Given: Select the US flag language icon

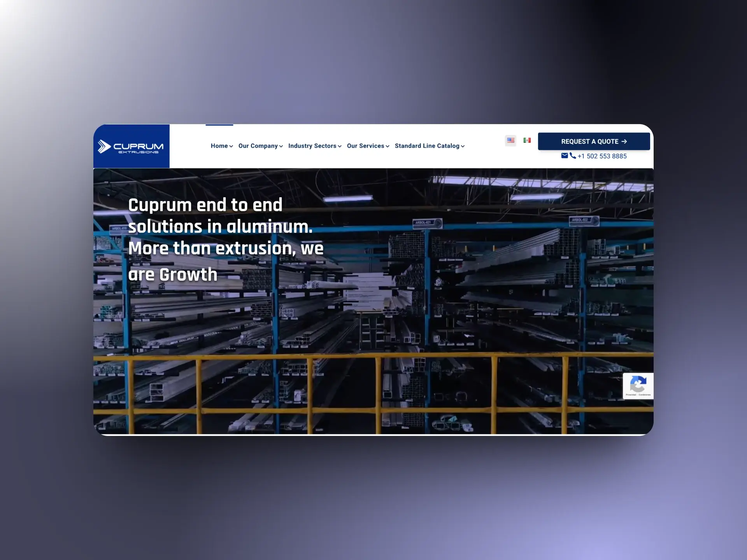Looking at the screenshot, I should tap(510, 140).
